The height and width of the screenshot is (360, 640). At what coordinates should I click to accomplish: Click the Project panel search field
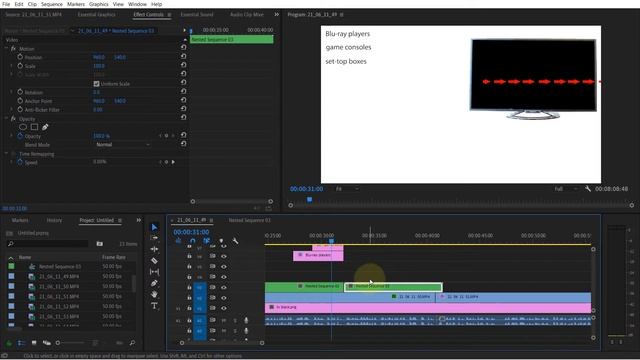48,244
